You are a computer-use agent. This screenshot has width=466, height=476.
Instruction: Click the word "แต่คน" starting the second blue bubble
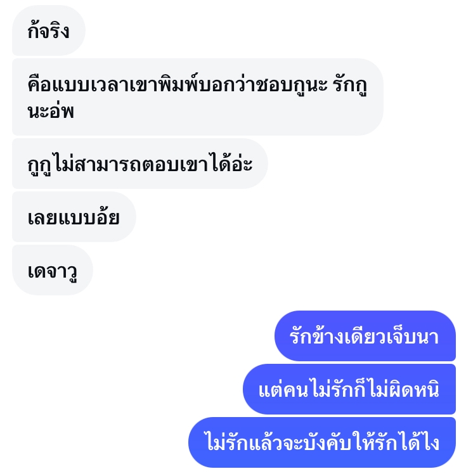click(x=283, y=389)
